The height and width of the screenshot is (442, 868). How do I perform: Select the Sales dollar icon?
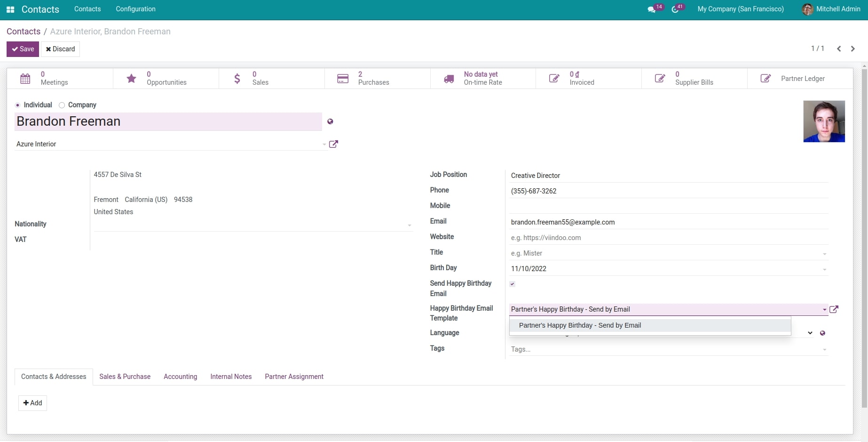pyautogui.click(x=237, y=78)
